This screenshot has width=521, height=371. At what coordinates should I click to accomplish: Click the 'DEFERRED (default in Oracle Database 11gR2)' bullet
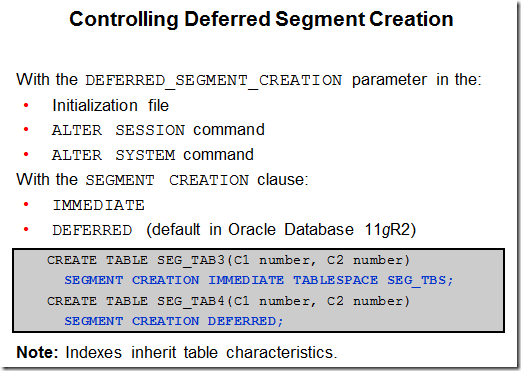coord(234,230)
